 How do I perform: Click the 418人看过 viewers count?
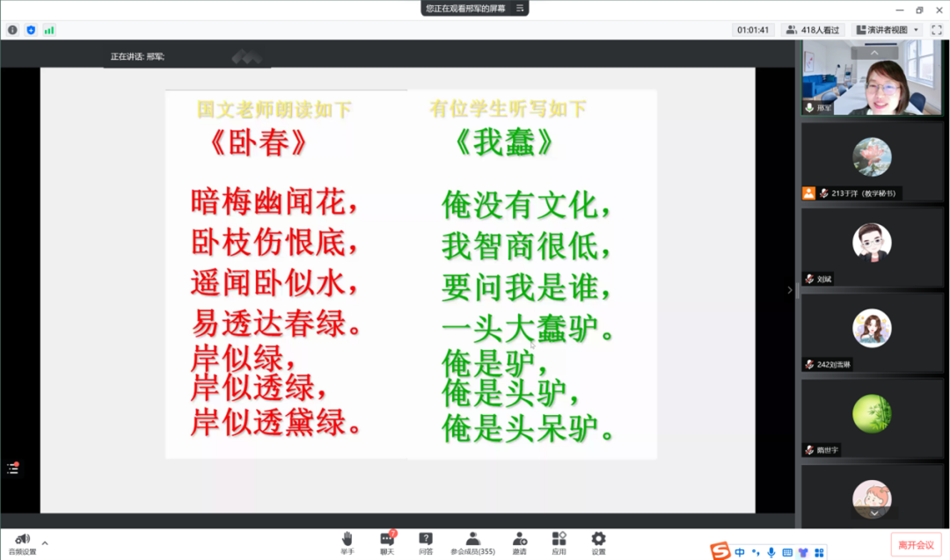[814, 30]
